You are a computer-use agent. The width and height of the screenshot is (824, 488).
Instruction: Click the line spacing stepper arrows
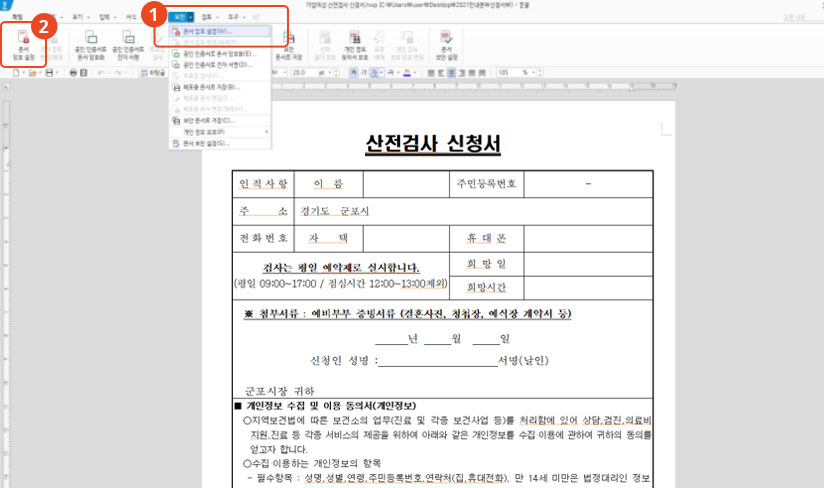coord(540,72)
